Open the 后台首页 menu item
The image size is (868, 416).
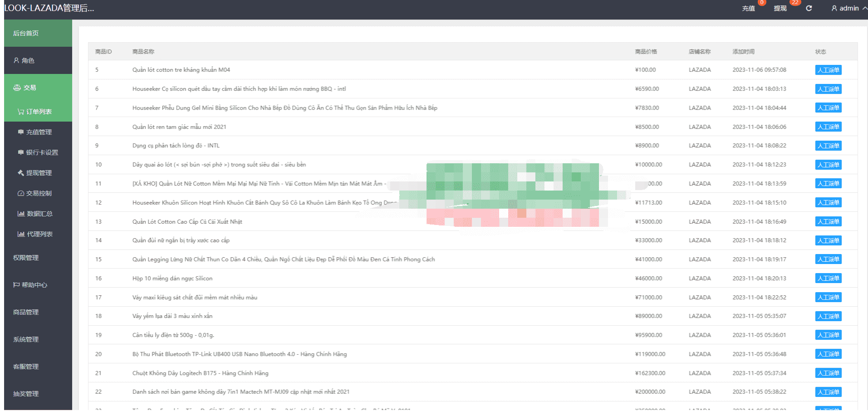pos(26,33)
